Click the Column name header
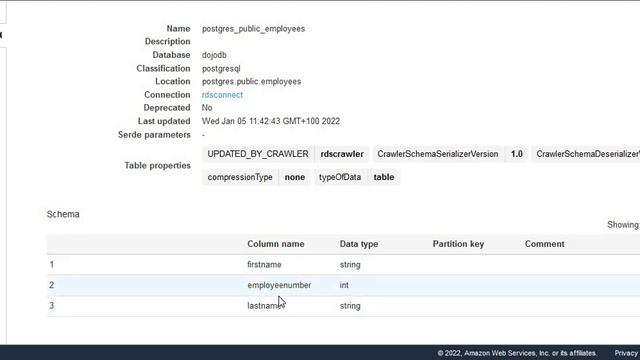The image size is (640, 360). click(x=276, y=244)
